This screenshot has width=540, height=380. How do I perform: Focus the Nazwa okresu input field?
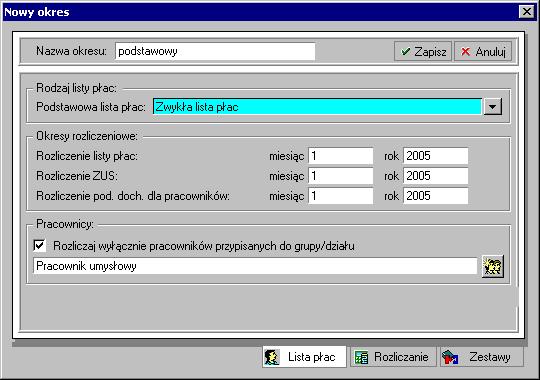pyautogui.click(x=215, y=51)
